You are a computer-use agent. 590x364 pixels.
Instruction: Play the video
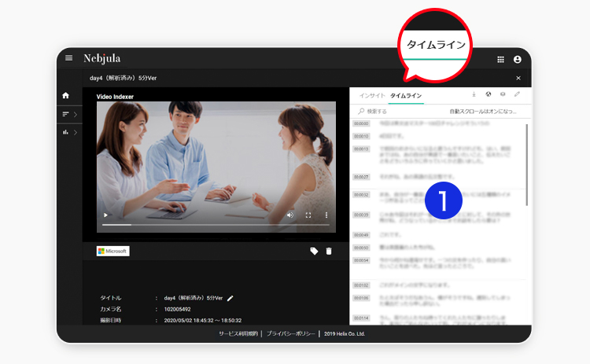coord(105,215)
